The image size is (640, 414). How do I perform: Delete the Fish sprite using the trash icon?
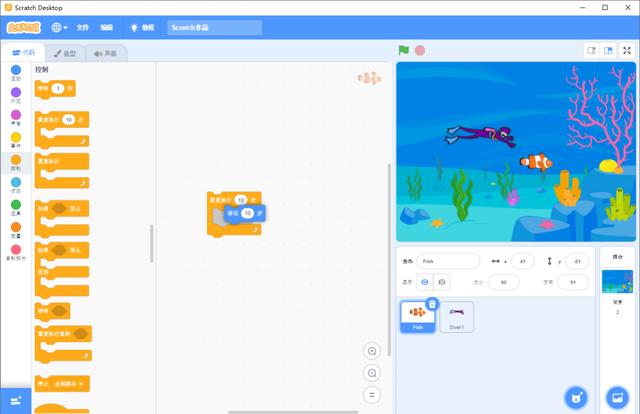pos(432,304)
